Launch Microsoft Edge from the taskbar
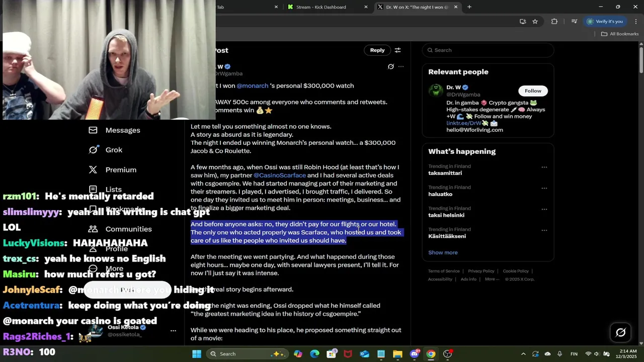 click(314, 354)
